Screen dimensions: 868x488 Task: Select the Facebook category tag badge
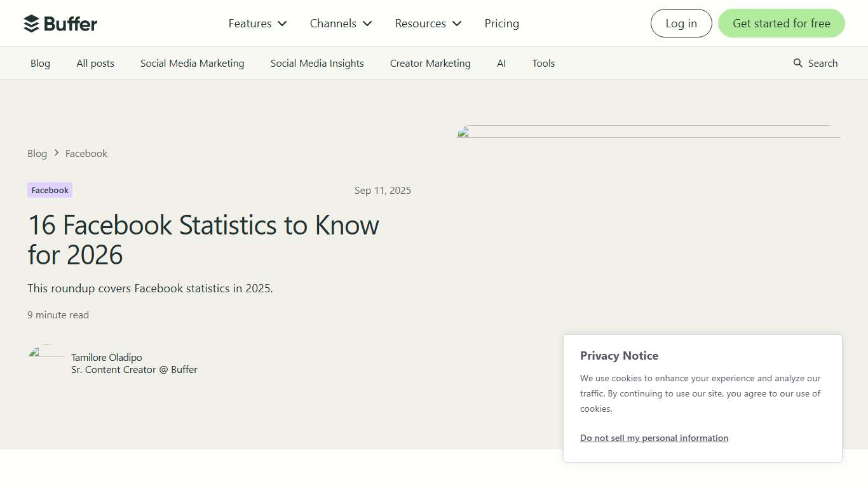[x=50, y=189]
